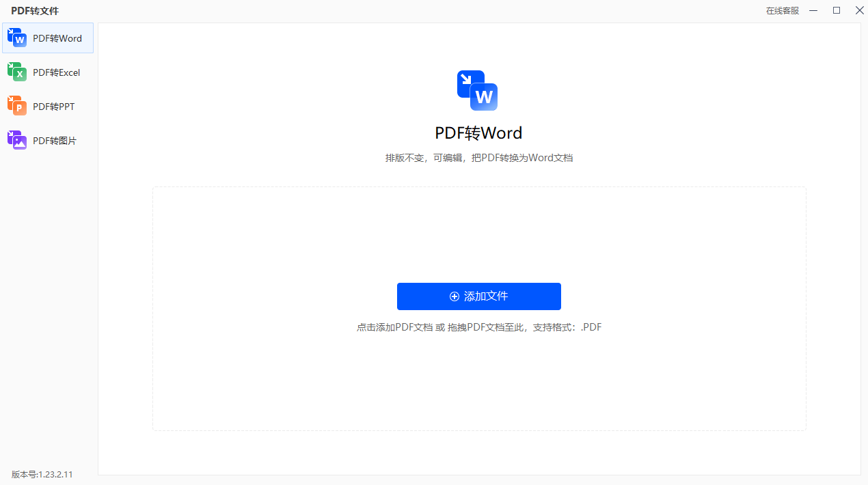Select the PDF转Word tab label
Screen dimensions: 868x485
(x=57, y=38)
